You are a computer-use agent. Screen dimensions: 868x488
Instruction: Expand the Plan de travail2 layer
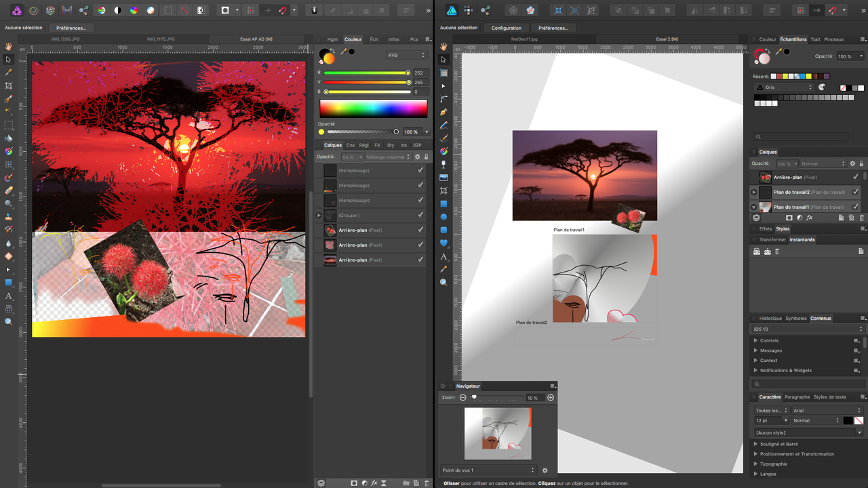[754, 192]
